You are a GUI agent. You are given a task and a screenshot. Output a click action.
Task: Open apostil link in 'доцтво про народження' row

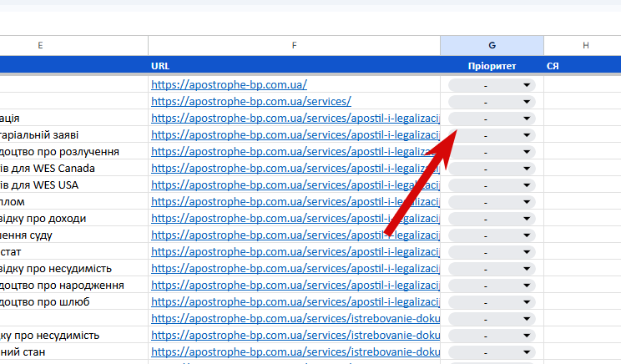coord(295,286)
